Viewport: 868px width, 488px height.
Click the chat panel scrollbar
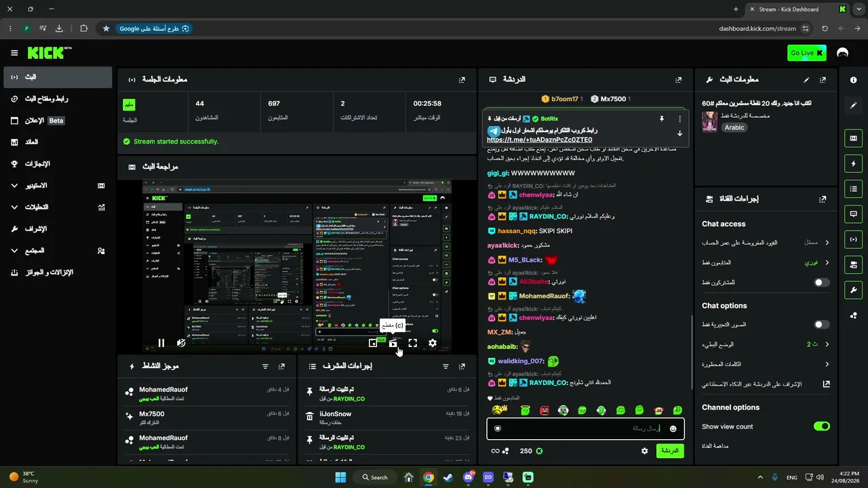pyautogui.click(x=692, y=352)
